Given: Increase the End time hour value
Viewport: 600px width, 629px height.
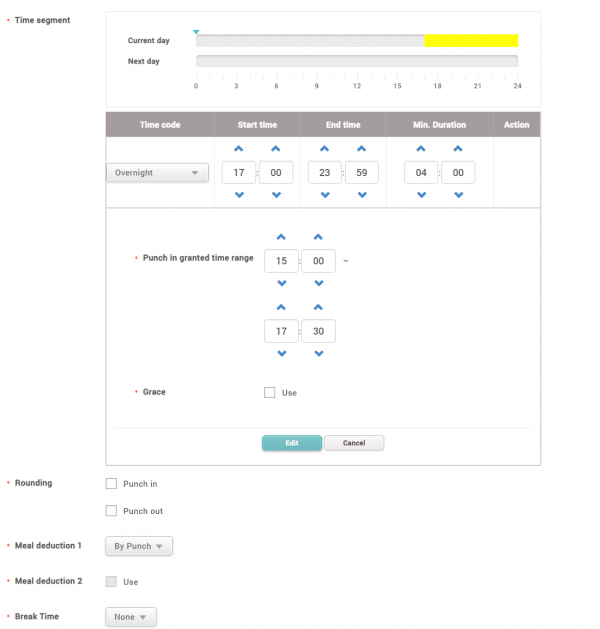Looking at the screenshot, I should (x=325, y=150).
